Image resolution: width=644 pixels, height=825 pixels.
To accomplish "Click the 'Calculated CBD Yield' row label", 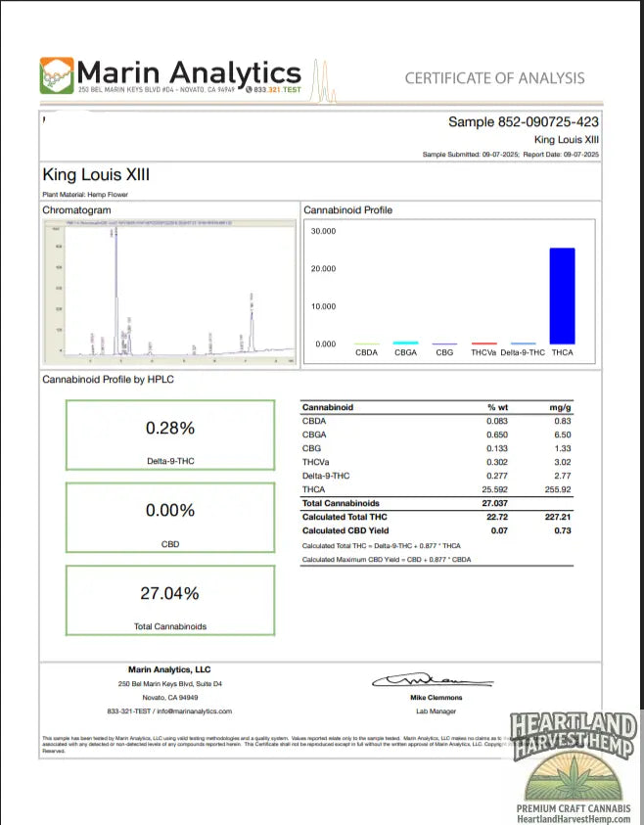I will (345, 530).
